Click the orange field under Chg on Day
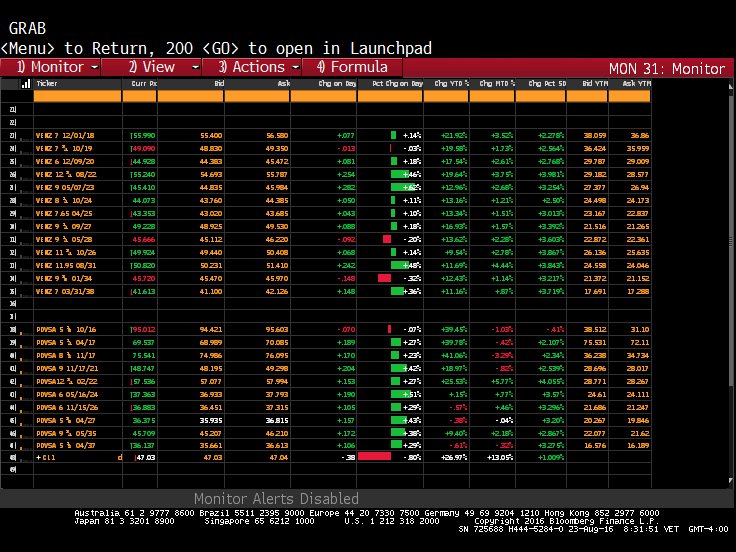This screenshot has width=736, height=552. pos(323,96)
